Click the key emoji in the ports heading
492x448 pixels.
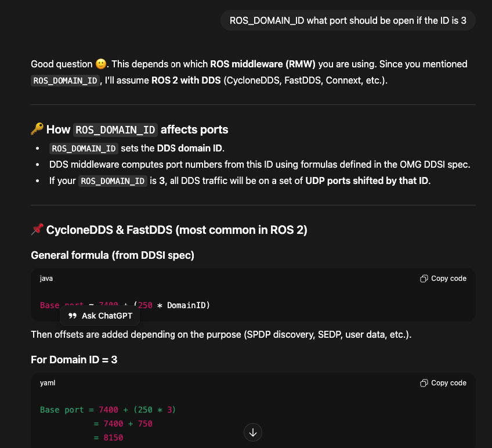[37, 129]
